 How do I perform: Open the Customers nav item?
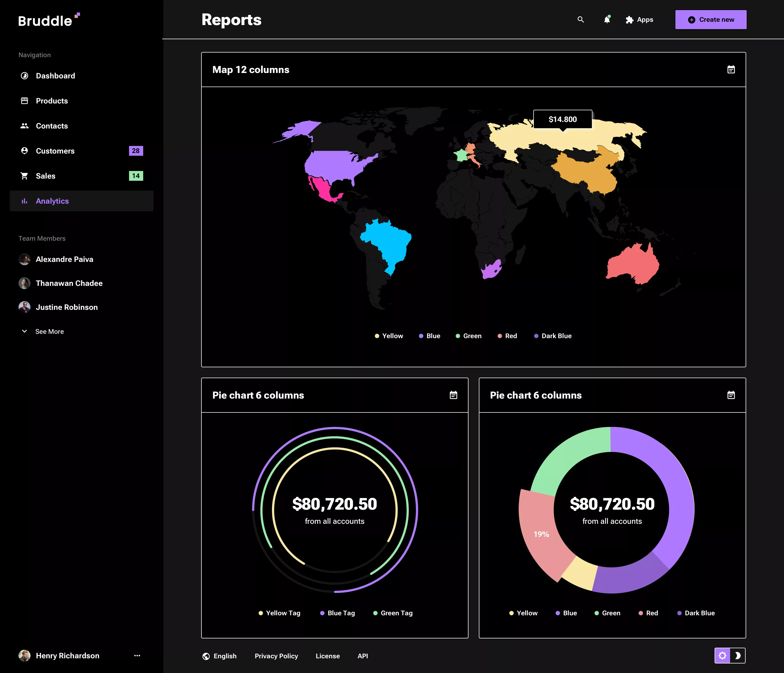click(x=55, y=151)
